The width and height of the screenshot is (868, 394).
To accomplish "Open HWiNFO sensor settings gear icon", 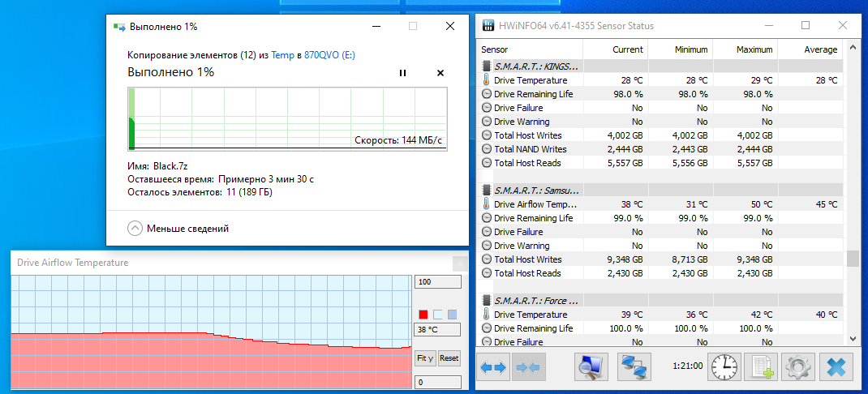I will click(x=798, y=367).
